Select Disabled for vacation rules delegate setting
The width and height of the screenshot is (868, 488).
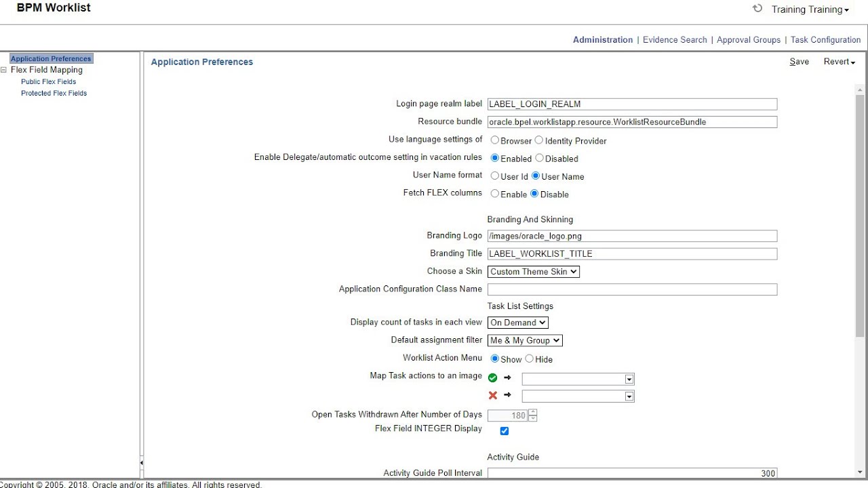pyautogui.click(x=540, y=158)
